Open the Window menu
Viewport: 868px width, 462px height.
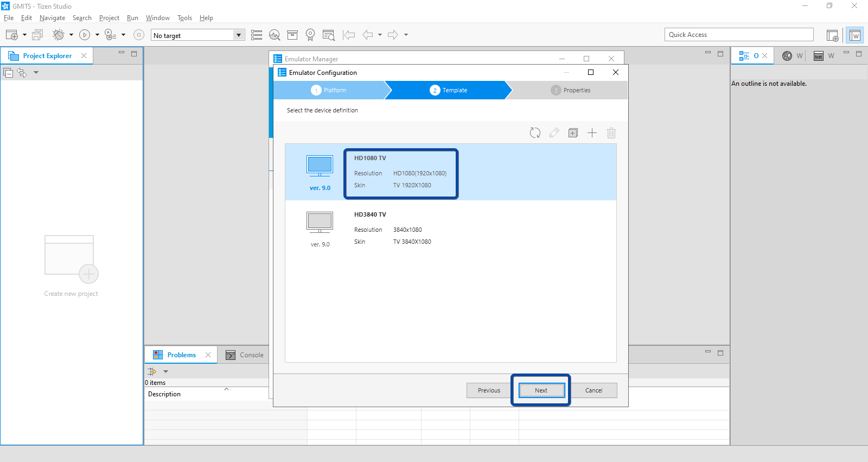coord(158,18)
